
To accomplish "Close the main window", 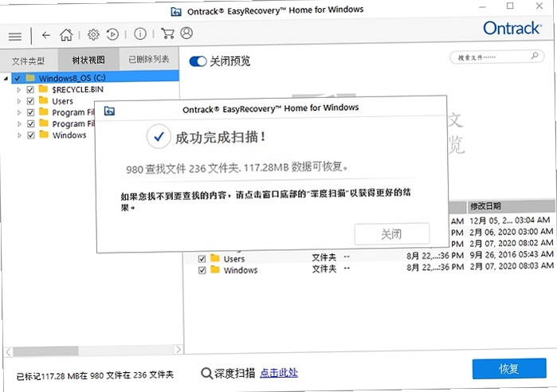I will tap(539, 6).
